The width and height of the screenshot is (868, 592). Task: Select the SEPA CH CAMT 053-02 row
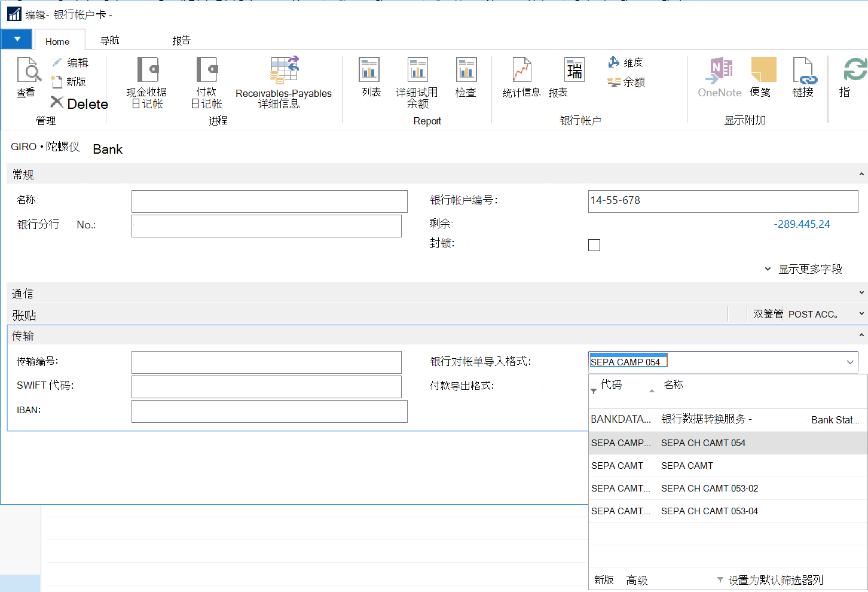[728, 489]
